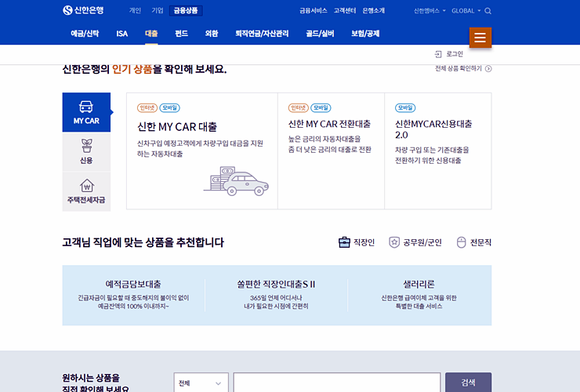580x392 pixels.
Task: Click the 검색 search button
Action: point(468,383)
